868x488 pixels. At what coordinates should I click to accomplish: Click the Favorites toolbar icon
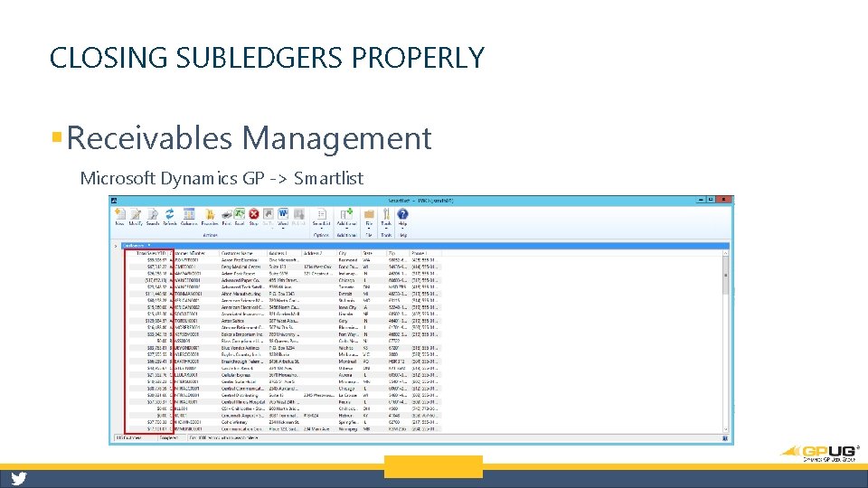209,215
